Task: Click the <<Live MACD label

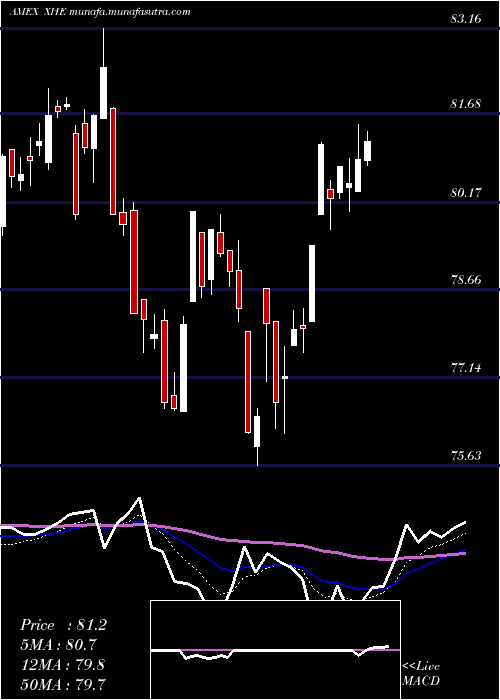Action: click(x=421, y=674)
